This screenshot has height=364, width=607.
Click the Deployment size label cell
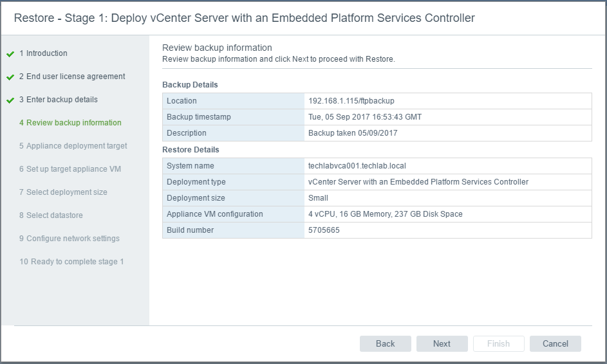pyautogui.click(x=234, y=198)
